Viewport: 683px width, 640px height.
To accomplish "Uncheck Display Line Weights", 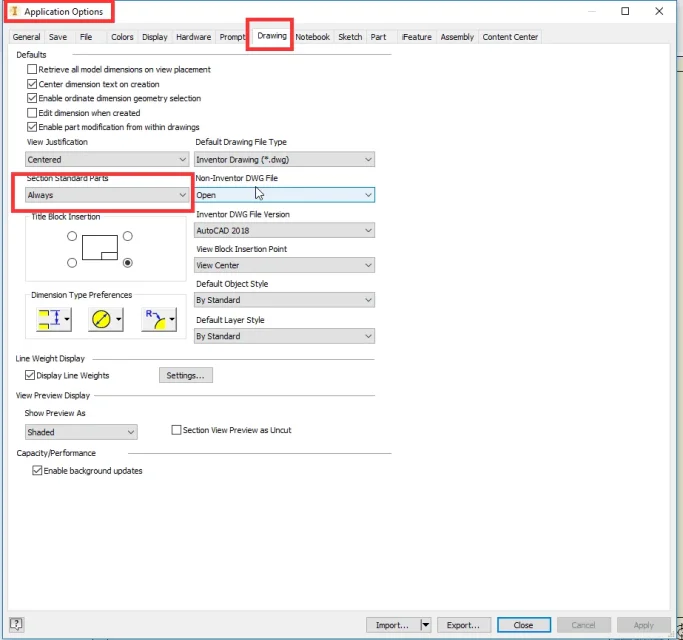I will tap(30, 375).
